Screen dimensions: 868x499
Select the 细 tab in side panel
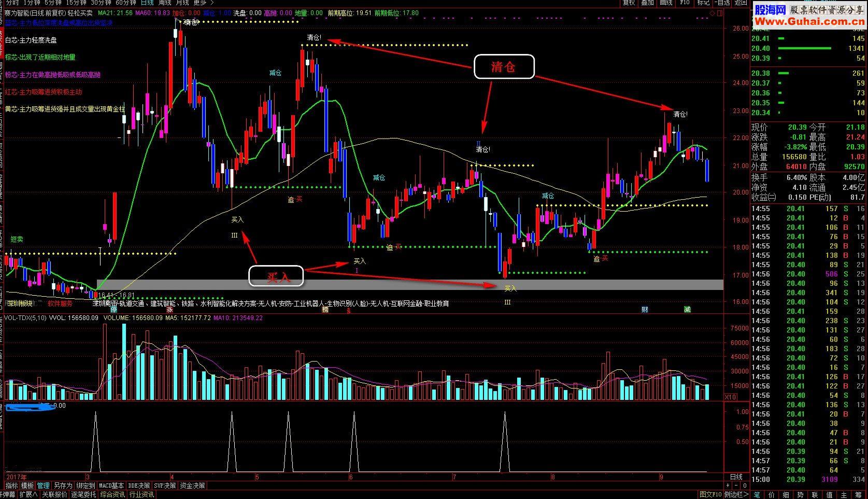pyautogui.click(x=786, y=495)
